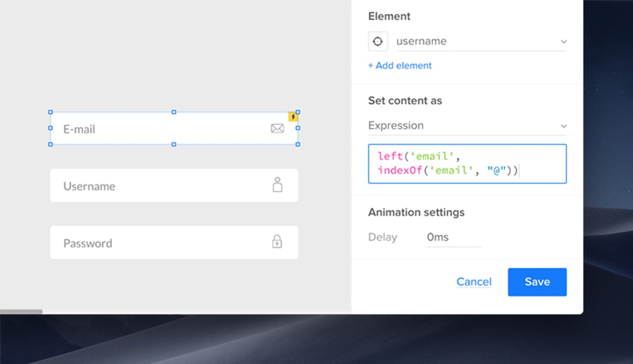Click the right-middle resize handle of E-mail field
This screenshot has width=633, height=364.
click(298, 128)
